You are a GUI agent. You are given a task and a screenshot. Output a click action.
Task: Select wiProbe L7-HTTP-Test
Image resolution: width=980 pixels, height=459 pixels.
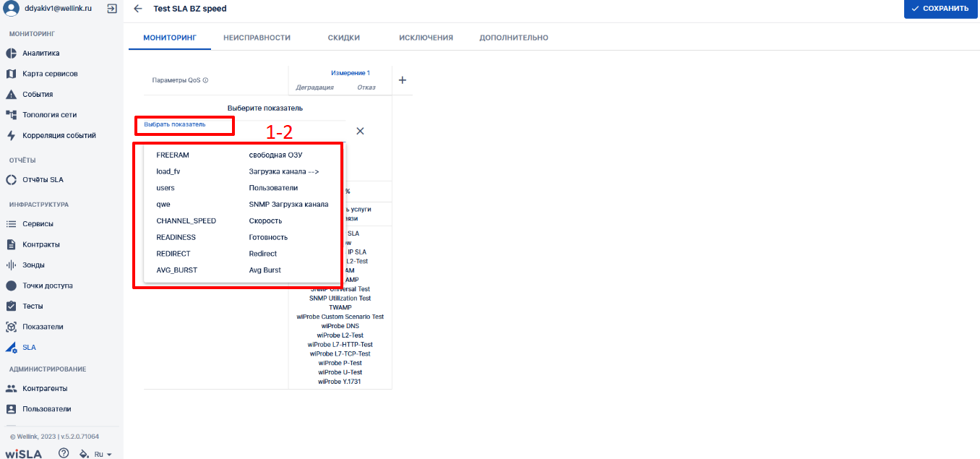tap(340, 344)
